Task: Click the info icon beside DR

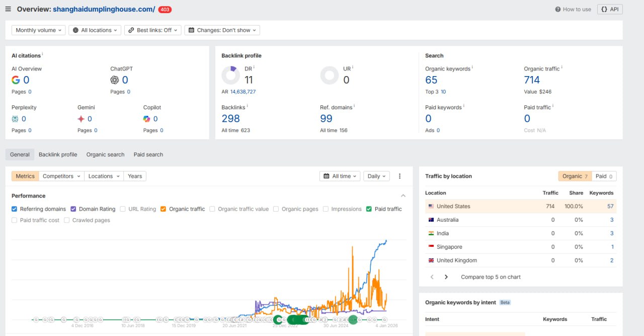Action: 254,67
